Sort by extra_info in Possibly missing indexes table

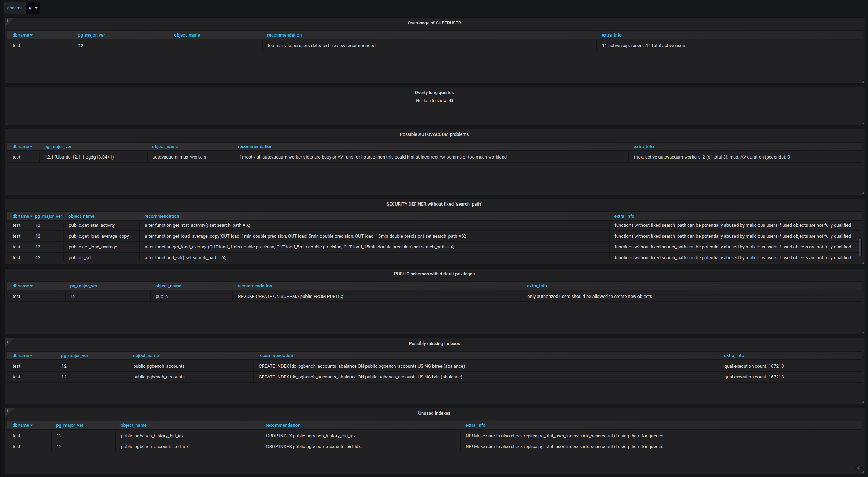coord(734,356)
